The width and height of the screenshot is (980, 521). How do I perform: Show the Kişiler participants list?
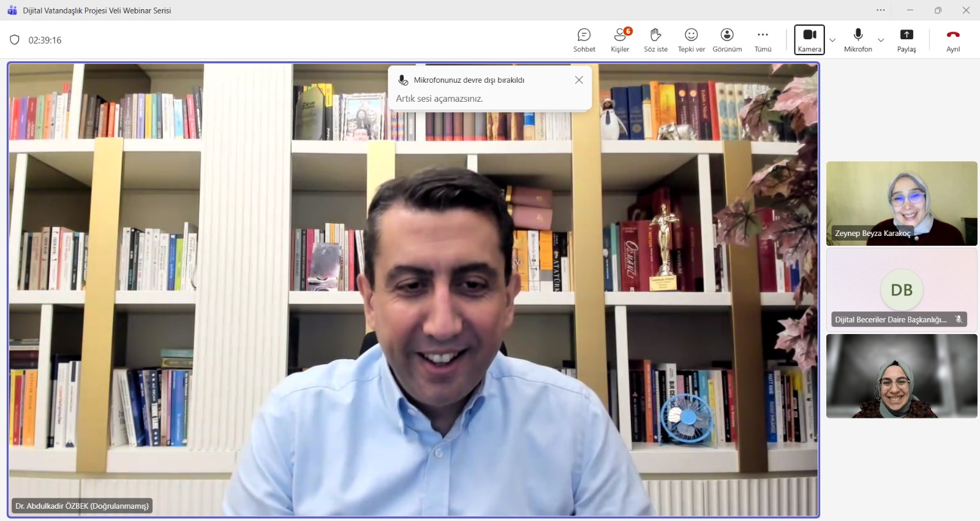pos(620,40)
